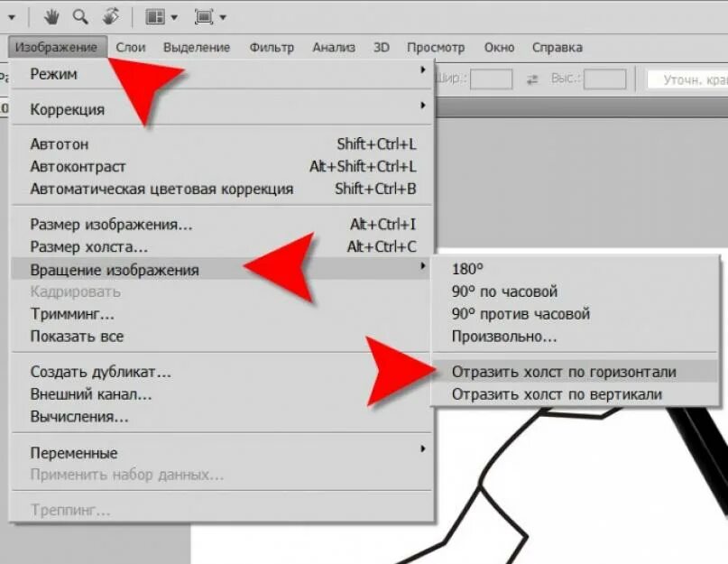The height and width of the screenshot is (564, 728).
Task: Click the Выс. height input field
Action: (605, 79)
